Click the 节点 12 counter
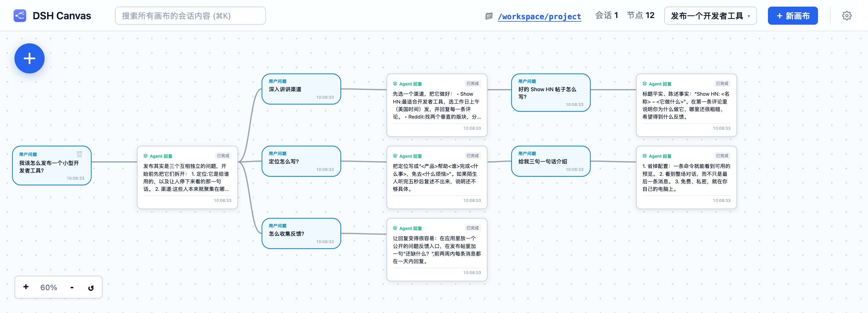 tap(640, 15)
